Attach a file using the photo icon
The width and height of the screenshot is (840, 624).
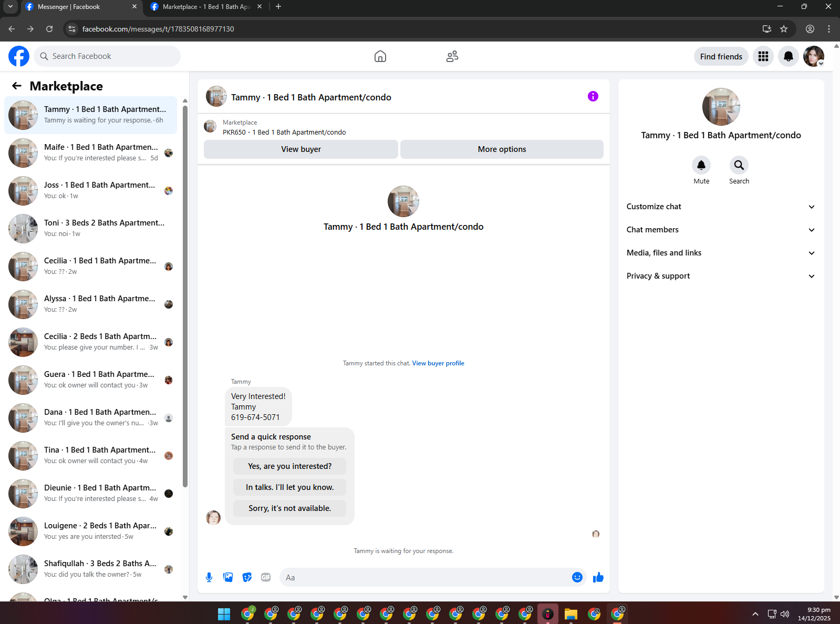tap(228, 577)
